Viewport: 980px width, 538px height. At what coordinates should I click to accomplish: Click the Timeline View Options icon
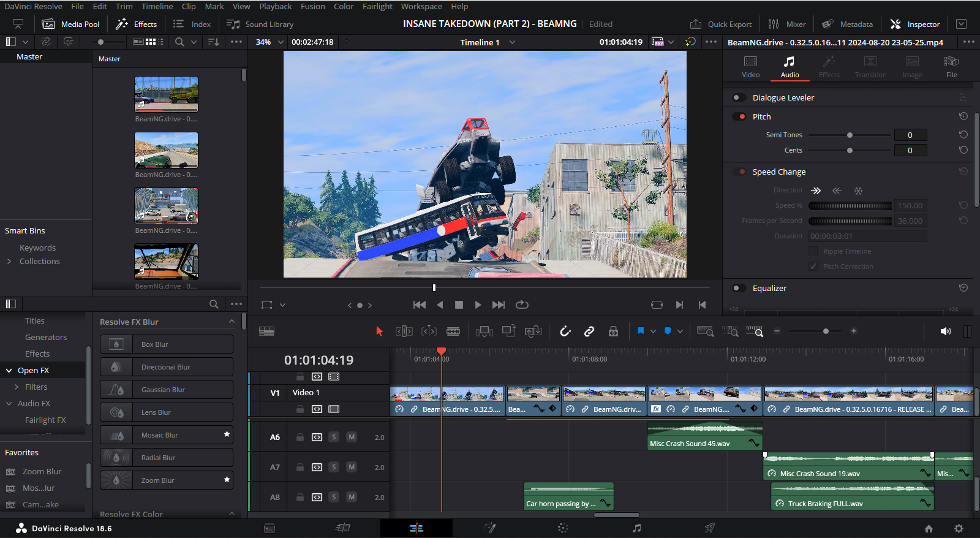[x=266, y=332]
